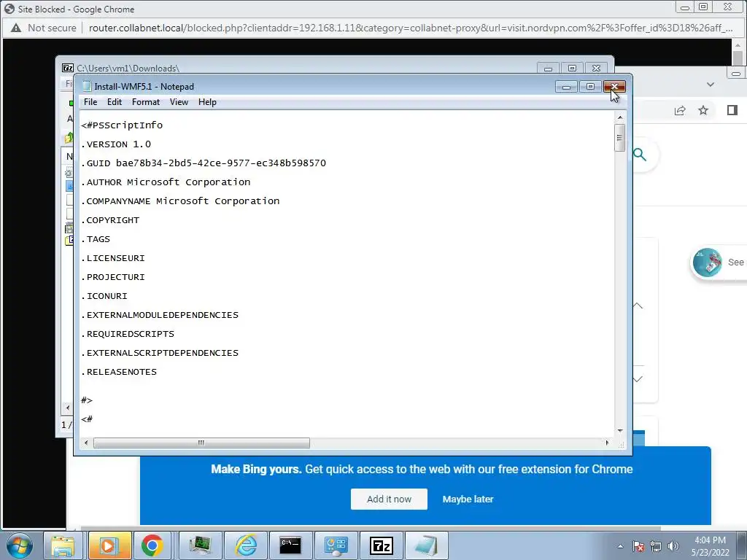Open the system monitor icon on taskbar
This screenshot has height=560, width=747.
201,545
